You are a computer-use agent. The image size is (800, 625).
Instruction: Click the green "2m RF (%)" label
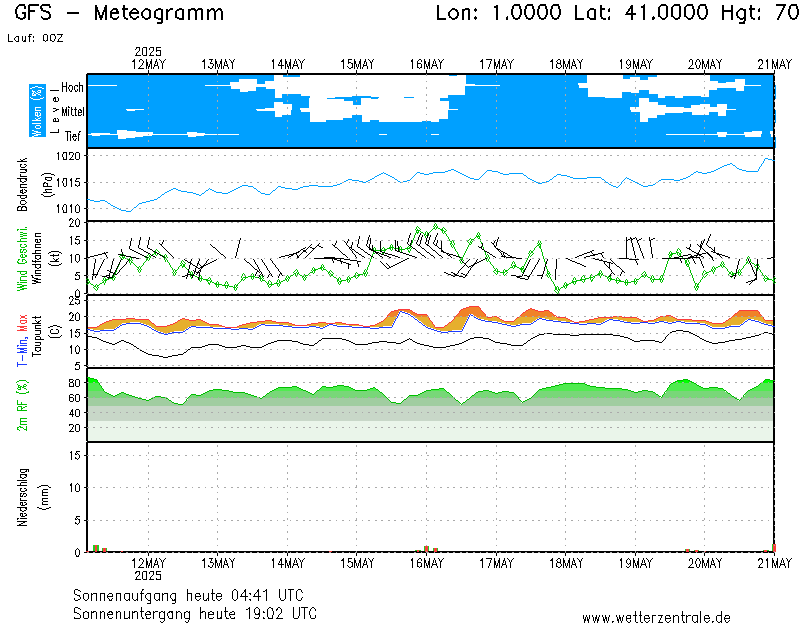coord(22,405)
